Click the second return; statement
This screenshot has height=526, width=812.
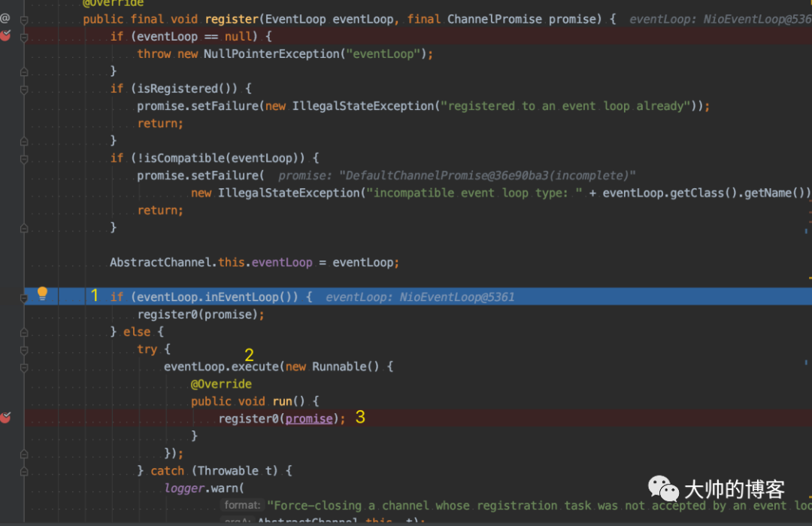[x=160, y=211]
